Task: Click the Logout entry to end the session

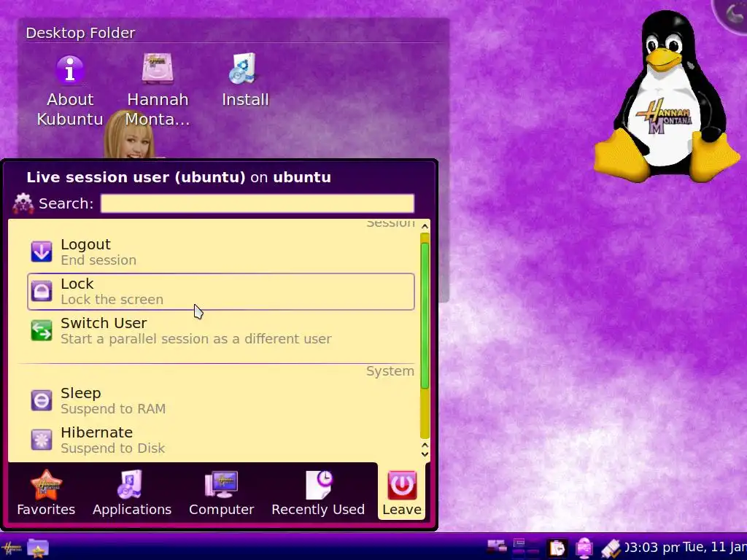Action: 220,252
